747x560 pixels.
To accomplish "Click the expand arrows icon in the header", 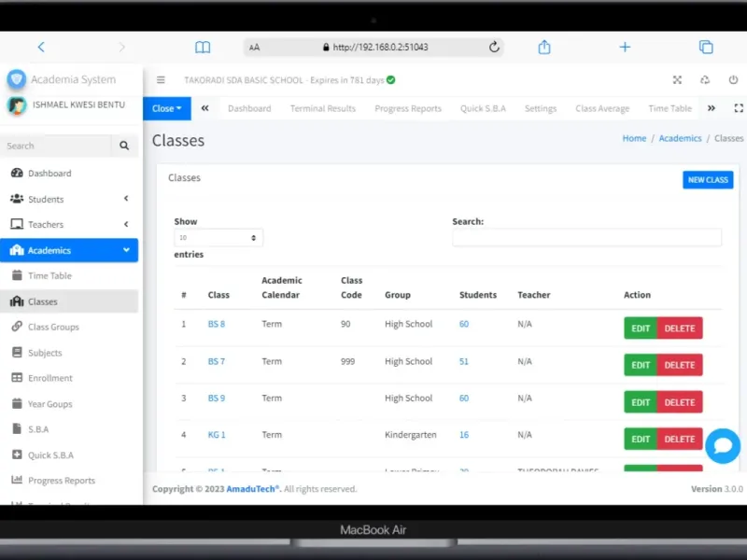I will [677, 80].
